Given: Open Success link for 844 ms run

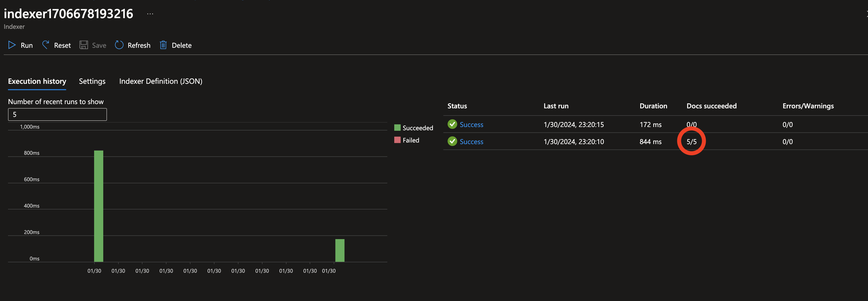Looking at the screenshot, I should [471, 142].
